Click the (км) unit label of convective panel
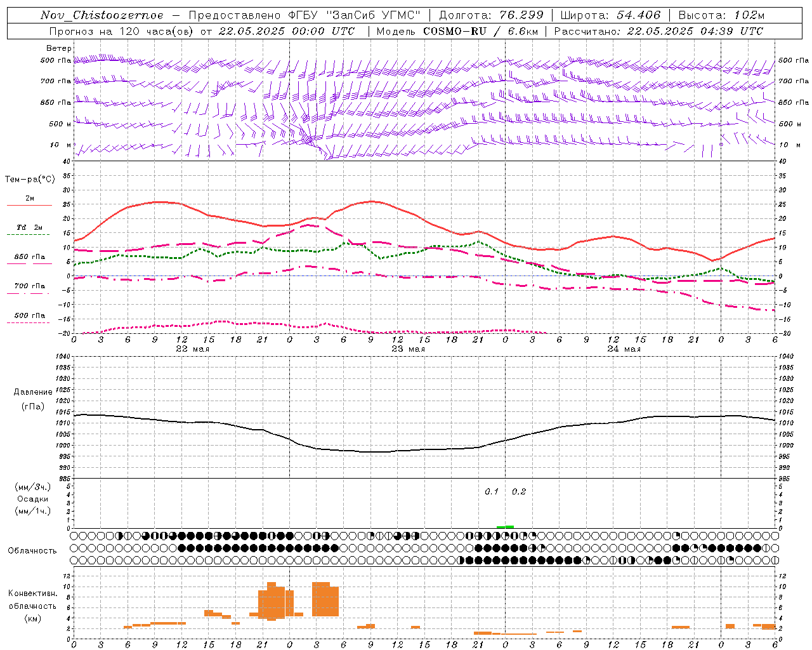Image resolution: width=812 pixels, height=650 pixels. coord(33,618)
